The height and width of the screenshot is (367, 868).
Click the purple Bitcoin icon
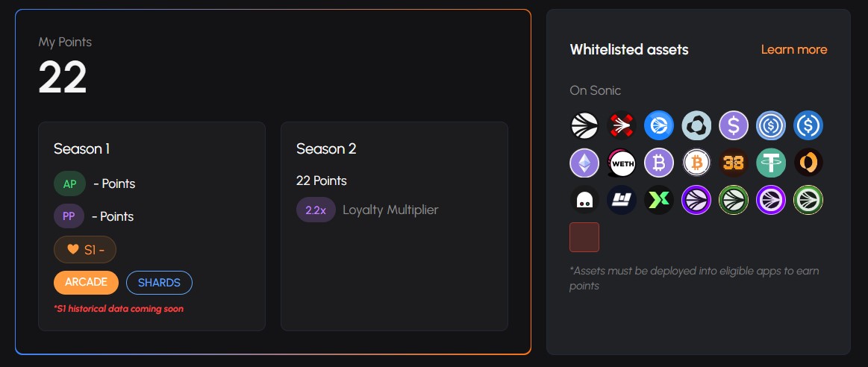(x=659, y=163)
